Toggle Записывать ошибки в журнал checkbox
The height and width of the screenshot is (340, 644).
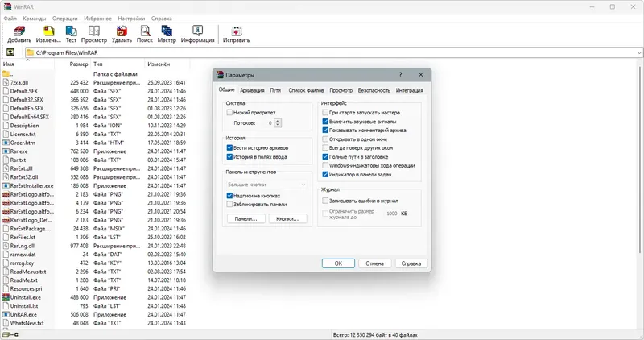coord(325,201)
